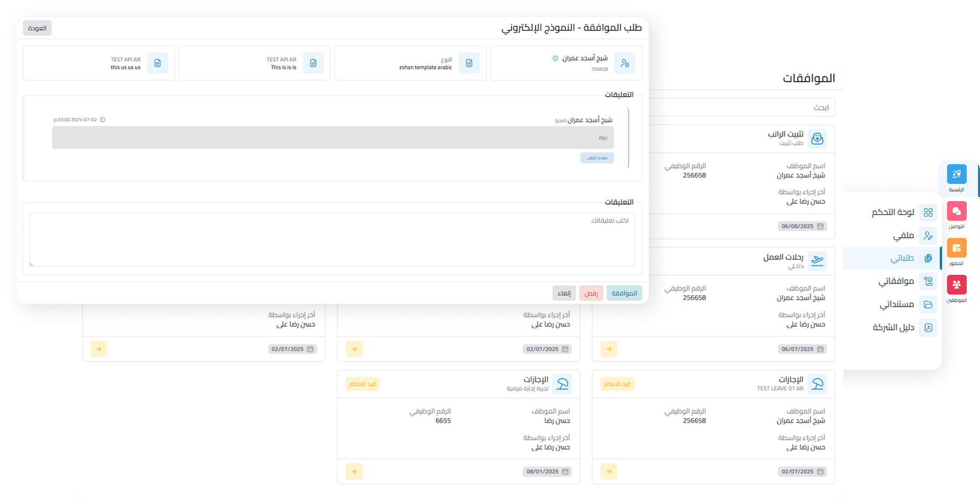The height and width of the screenshot is (500, 980).
Task: Click the اكتب تعليقاتك comment text area
Action: click(x=332, y=239)
